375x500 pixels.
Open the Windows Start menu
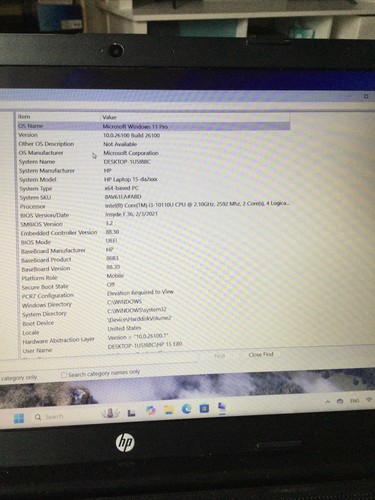[x=19, y=418]
